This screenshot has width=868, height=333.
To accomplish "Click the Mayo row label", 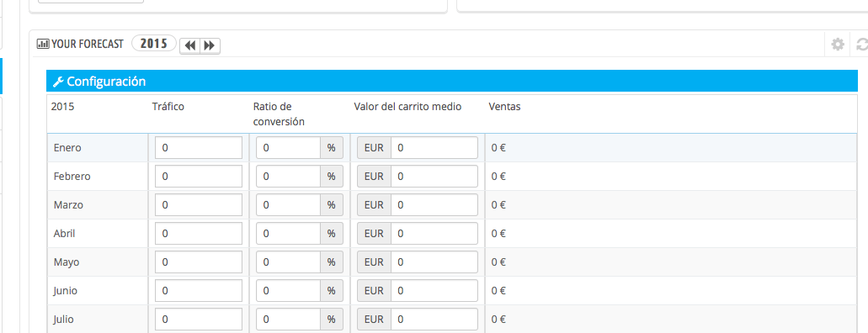I will (x=67, y=262).
